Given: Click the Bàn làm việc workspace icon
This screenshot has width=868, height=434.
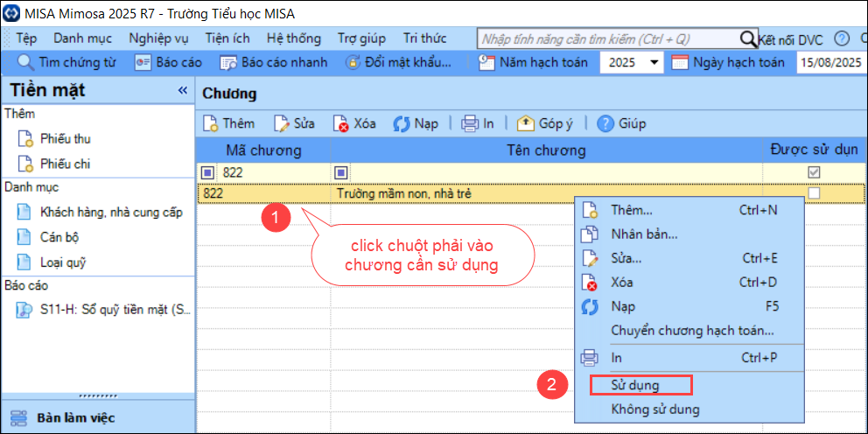Looking at the screenshot, I should pos(18,417).
